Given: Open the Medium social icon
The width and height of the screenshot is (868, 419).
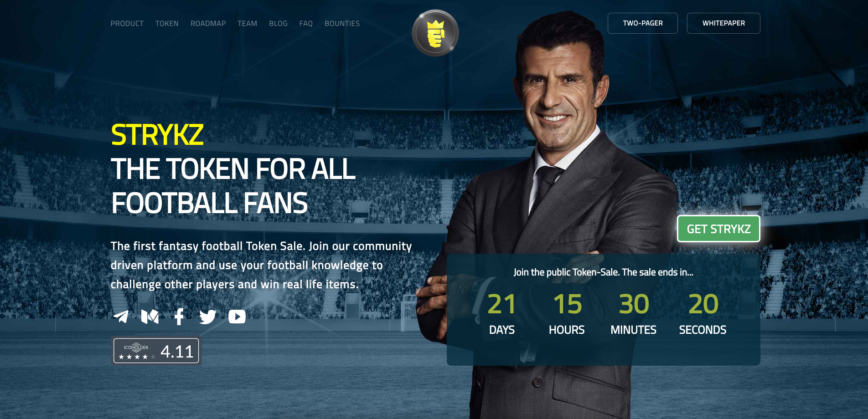Looking at the screenshot, I should pyautogui.click(x=150, y=317).
